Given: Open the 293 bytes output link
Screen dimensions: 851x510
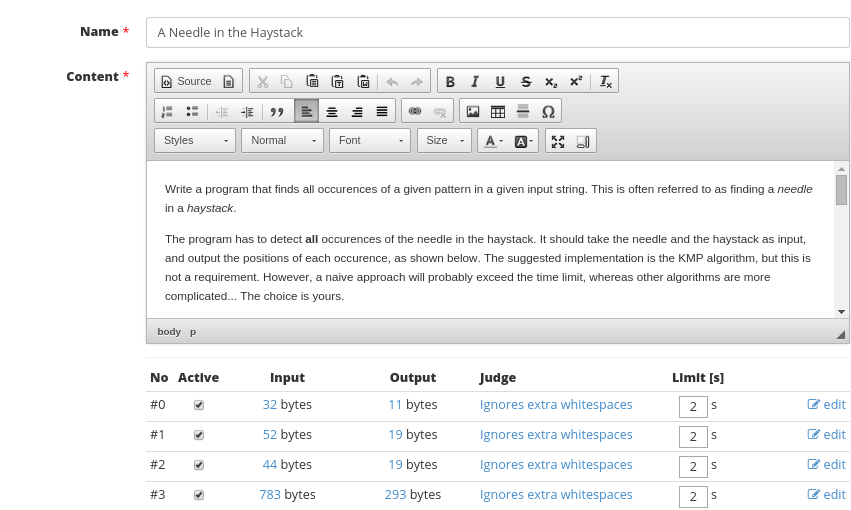Looking at the screenshot, I should click(395, 495).
